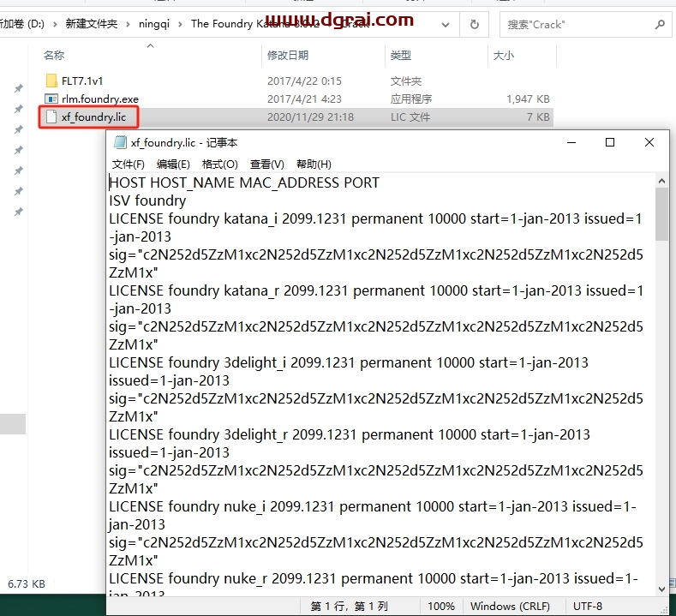This screenshot has height=616, width=676.
Task: Click the LIC 文件 type cell
Action: [x=410, y=117]
